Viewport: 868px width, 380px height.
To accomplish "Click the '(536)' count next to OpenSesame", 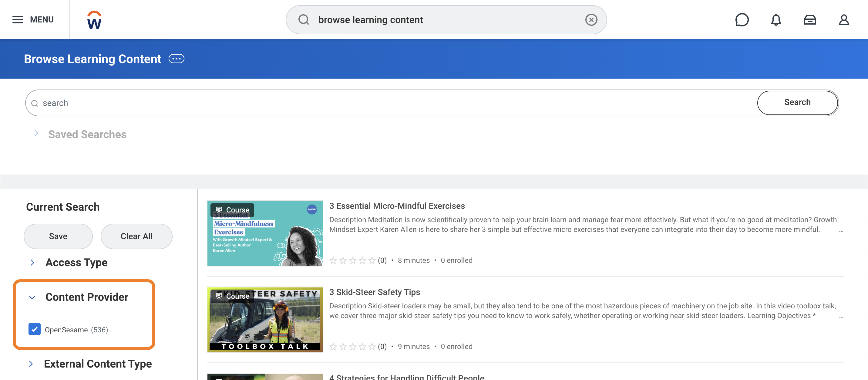I will (99, 330).
